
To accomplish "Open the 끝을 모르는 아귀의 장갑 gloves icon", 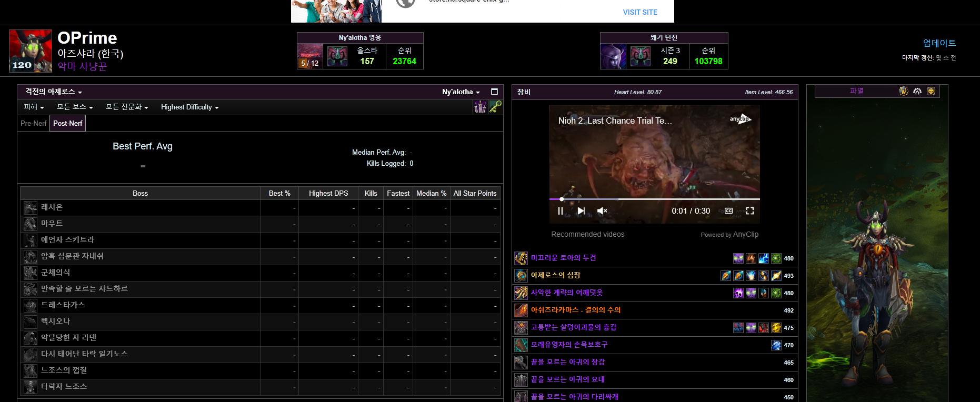I will tap(521, 363).
